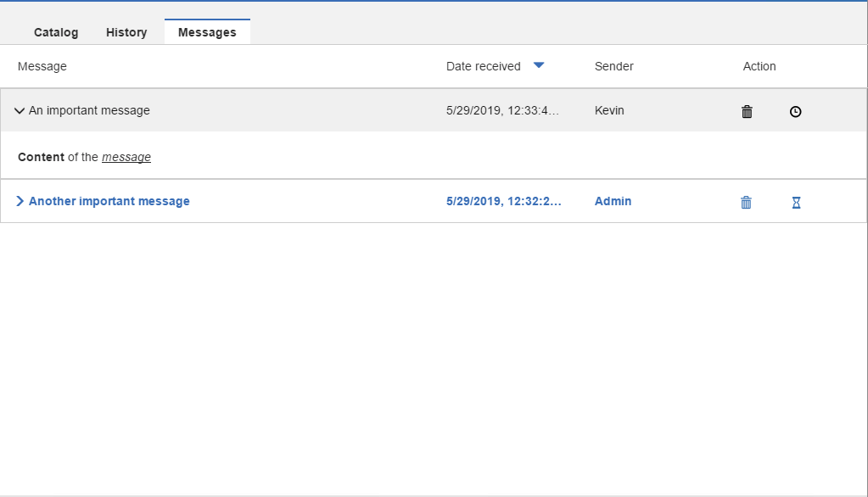Click the hourglass icon on "Another important message"

(795, 202)
